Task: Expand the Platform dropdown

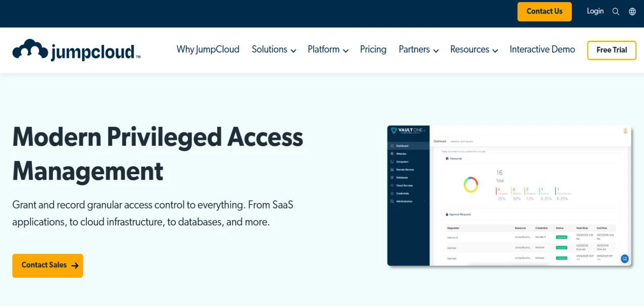Action: (328, 49)
